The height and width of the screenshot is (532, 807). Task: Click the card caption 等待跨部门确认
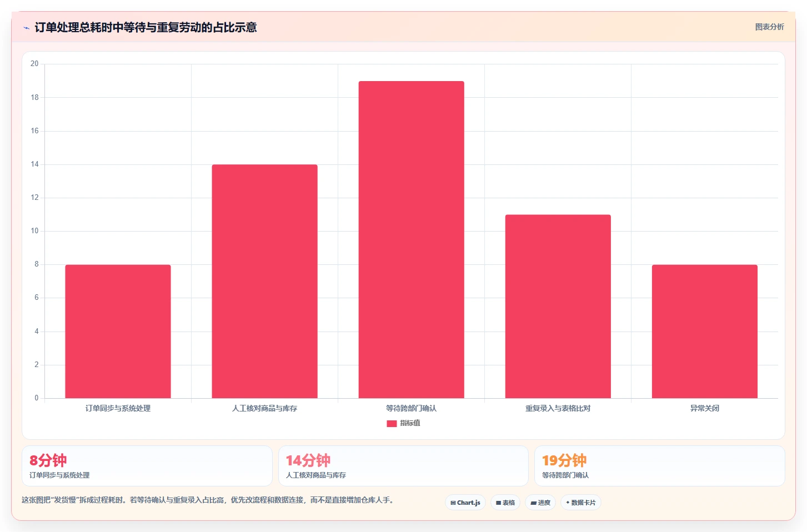point(565,475)
